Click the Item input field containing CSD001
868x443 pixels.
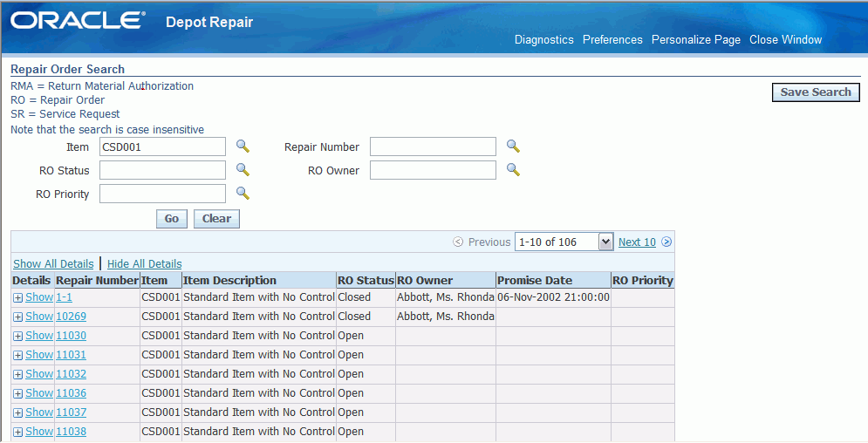(163, 147)
